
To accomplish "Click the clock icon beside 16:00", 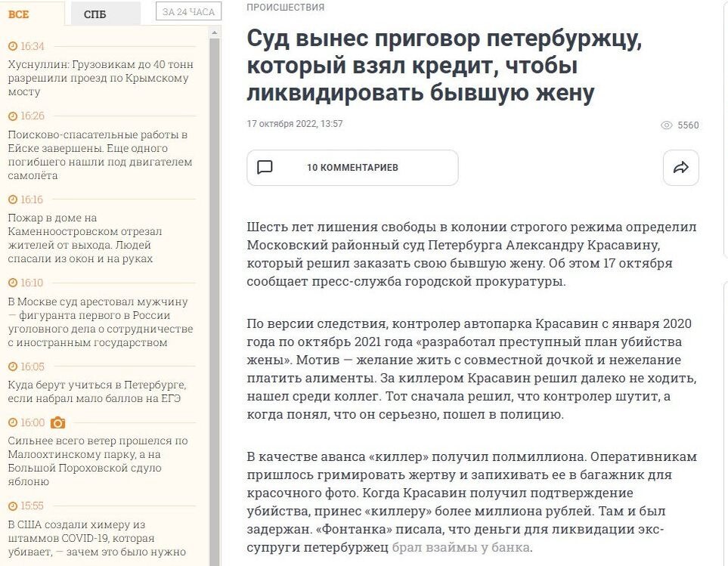I will click(x=13, y=422).
